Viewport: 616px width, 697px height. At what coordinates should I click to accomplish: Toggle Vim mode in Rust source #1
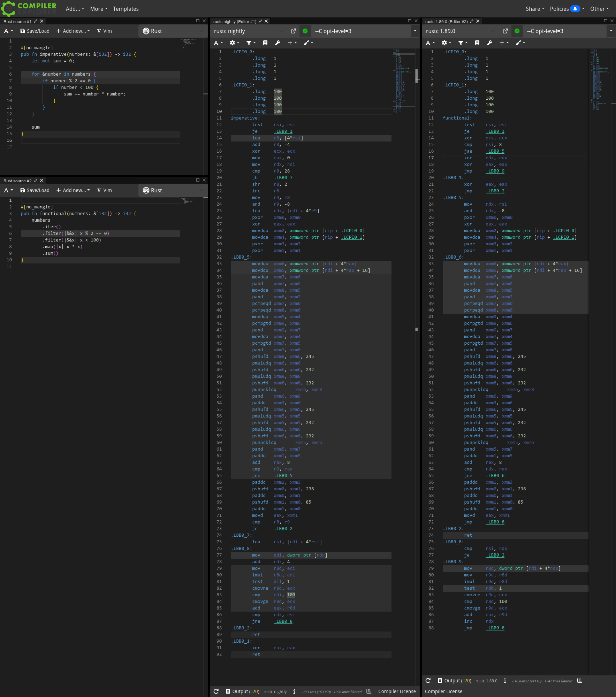click(x=105, y=31)
